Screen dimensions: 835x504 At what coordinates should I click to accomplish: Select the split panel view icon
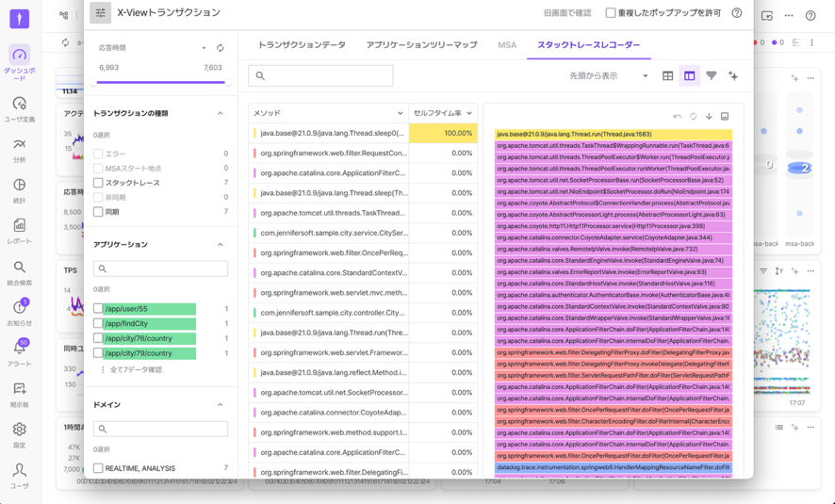[x=690, y=76]
